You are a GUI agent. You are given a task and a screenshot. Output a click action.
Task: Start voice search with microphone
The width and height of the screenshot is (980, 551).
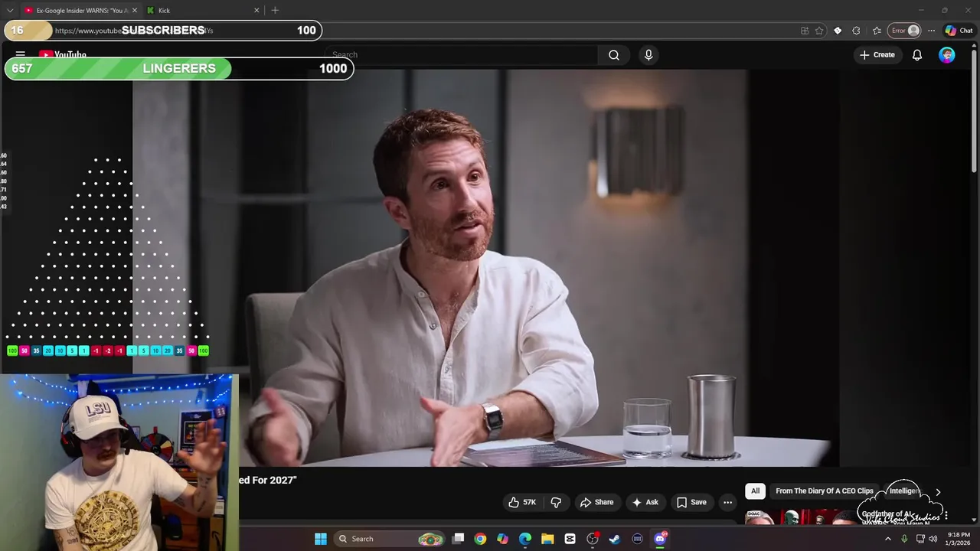coord(648,55)
